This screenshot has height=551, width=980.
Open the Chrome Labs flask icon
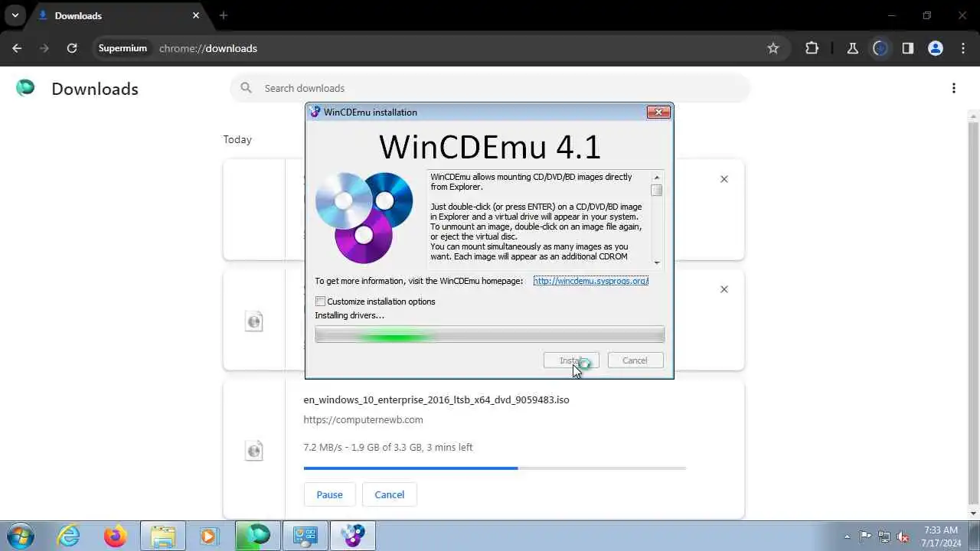pyautogui.click(x=853, y=48)
